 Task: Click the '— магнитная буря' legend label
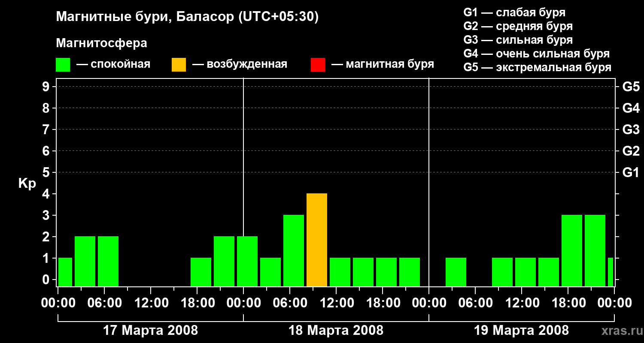coord(383,65)
